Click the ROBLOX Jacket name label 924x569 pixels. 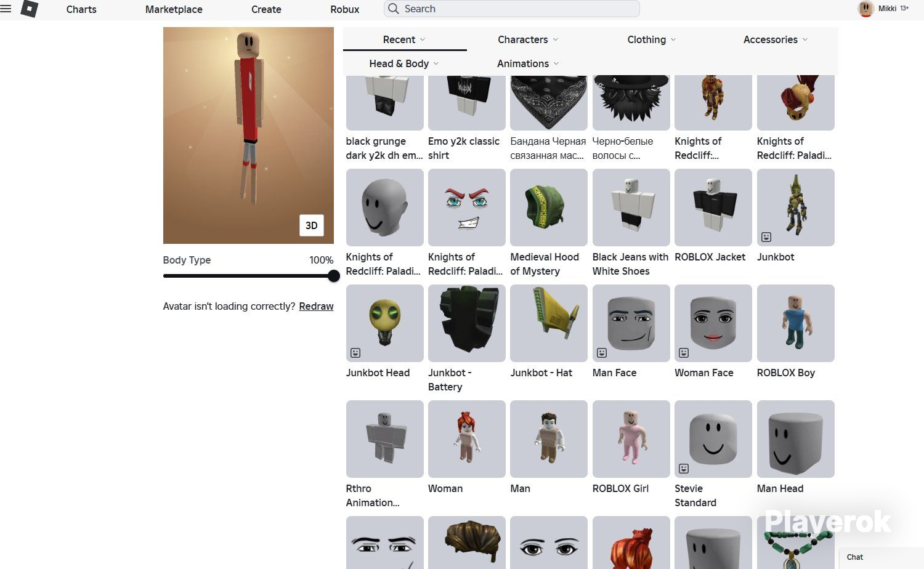coord(710,257)
